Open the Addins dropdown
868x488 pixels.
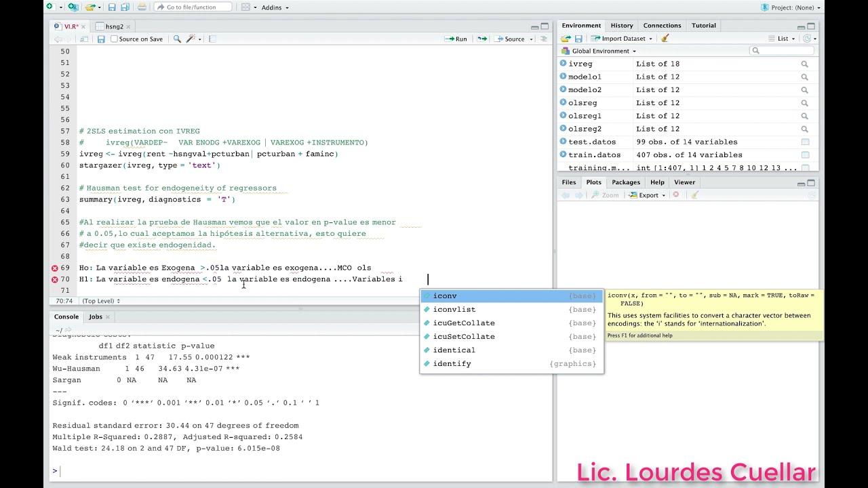coord(275,7)
